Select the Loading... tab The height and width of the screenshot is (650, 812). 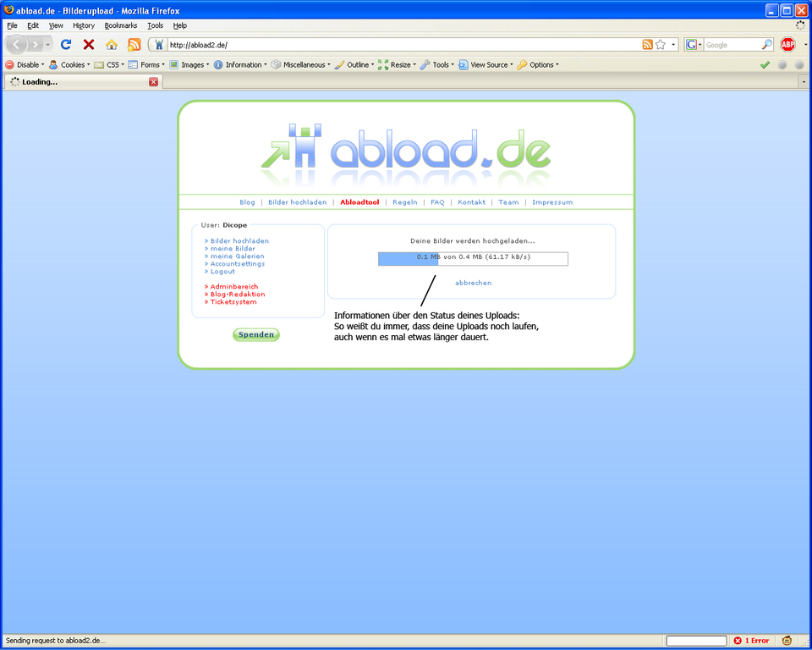coord(83,82)
